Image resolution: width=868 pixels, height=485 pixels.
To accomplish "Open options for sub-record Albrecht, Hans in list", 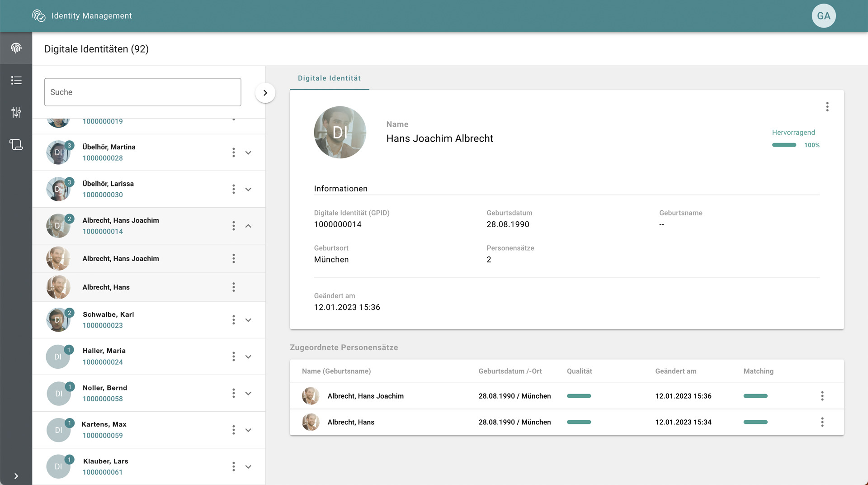I will (234, 287).
